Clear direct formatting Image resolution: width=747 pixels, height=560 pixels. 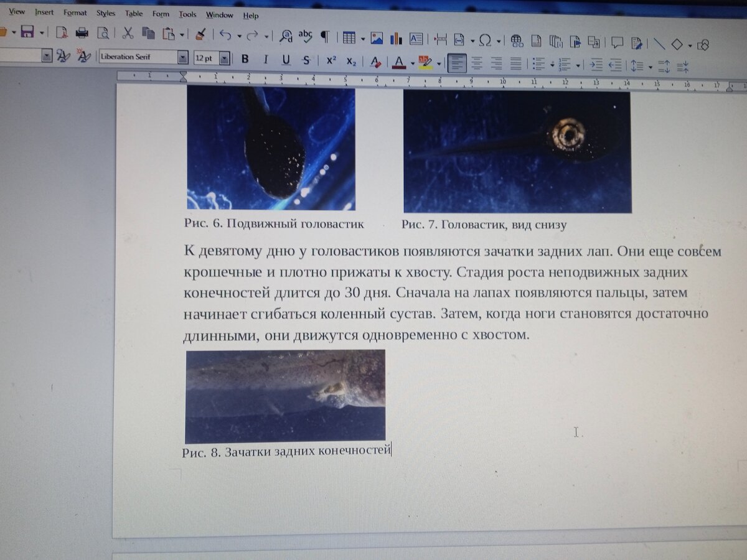375,62
